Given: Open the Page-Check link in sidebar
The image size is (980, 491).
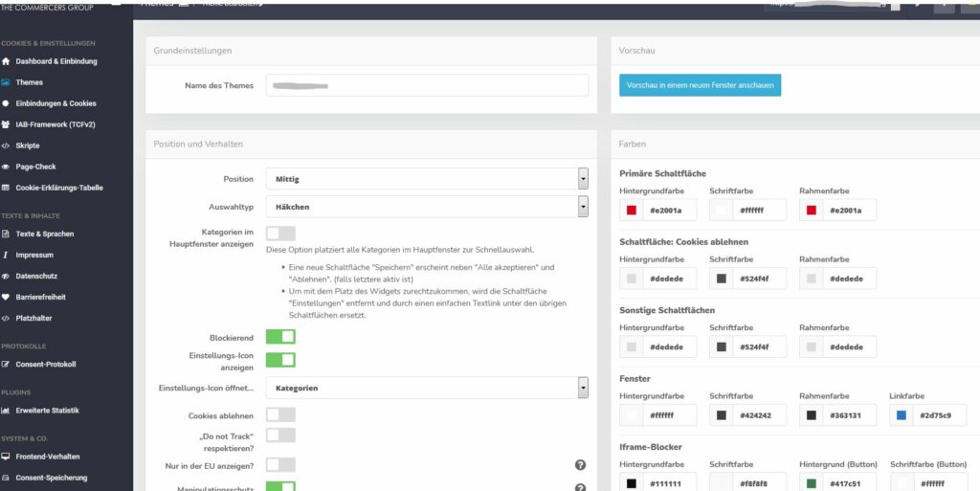Looking at the screenshot, I should coord(35,167).
